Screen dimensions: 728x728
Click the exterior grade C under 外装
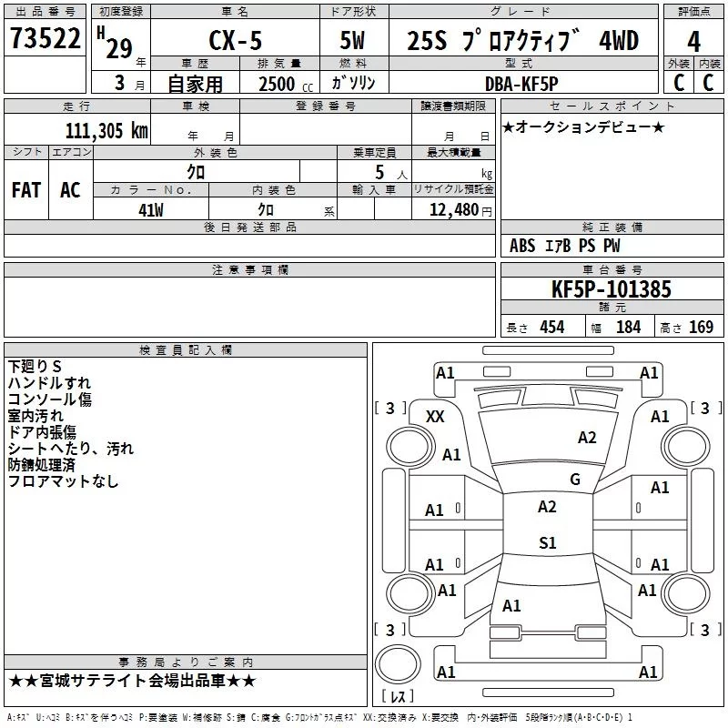[679, 83]
